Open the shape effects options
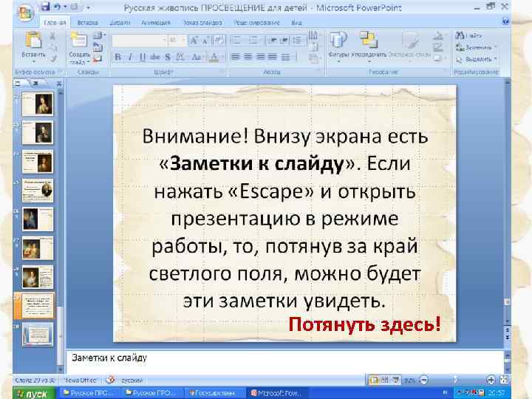The width and height of the screenshot is (532, 399). 438,58
